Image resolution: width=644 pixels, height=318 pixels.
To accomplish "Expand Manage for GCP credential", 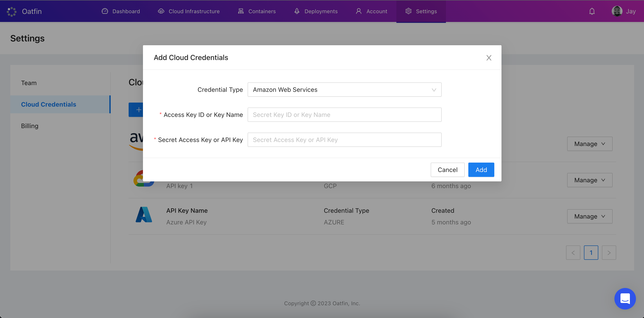I will [590, 180].
